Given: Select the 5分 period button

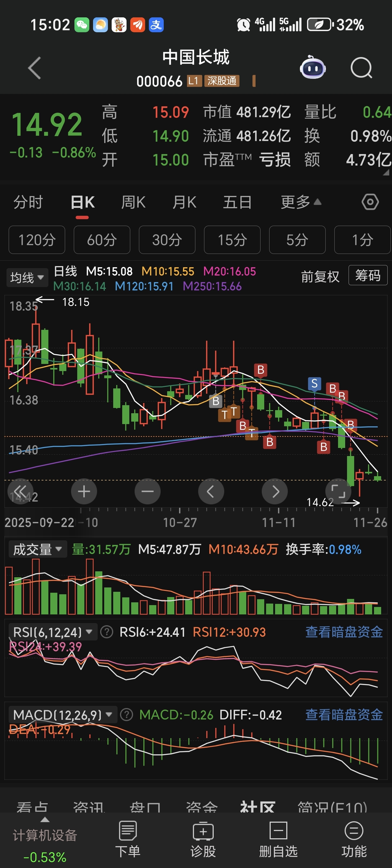Looking at the screenshot, I should click(x=297, y=240).
